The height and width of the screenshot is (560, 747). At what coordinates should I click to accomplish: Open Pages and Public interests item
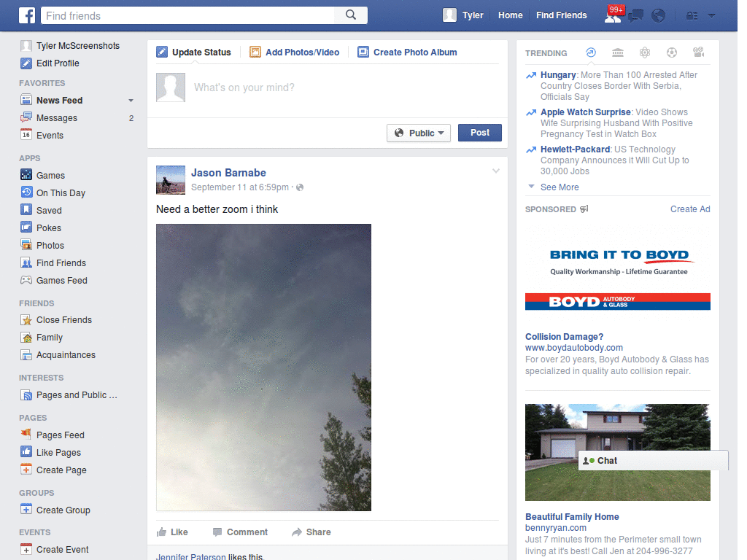click(x=77, y=394)
